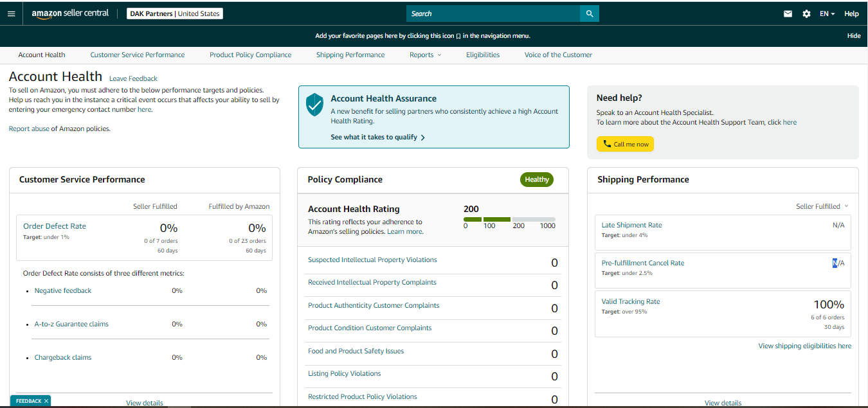View details under Shipping Performance
The width and height of the screenshot is (868, 408).
pos(723,404)
